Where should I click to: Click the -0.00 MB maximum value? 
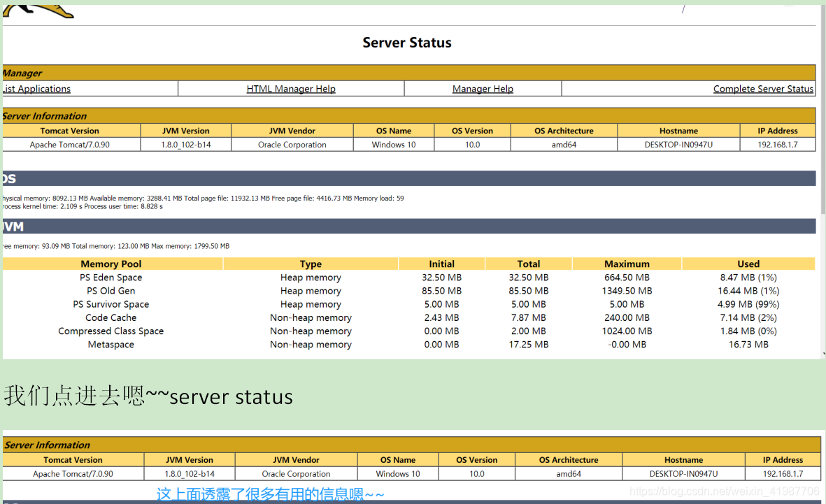(x=627, y=345)
